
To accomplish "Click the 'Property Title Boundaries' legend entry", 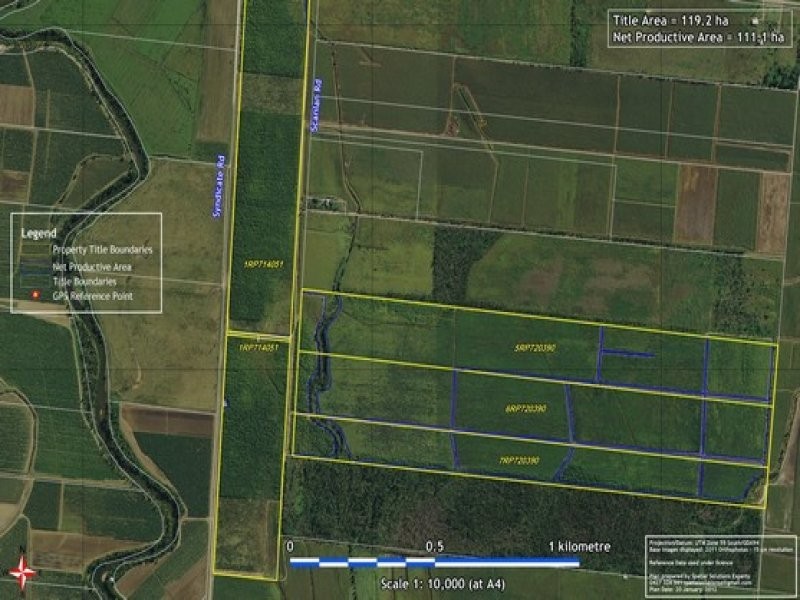I will (103, 249).
